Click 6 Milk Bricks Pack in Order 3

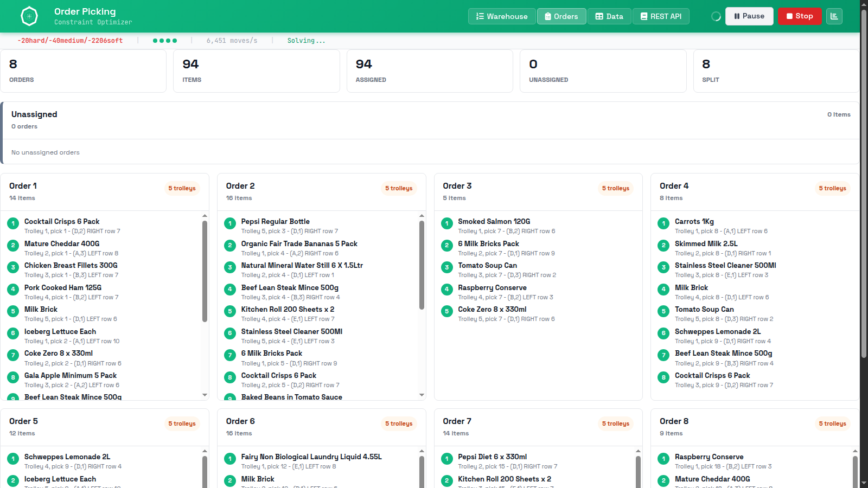[488, 243]
